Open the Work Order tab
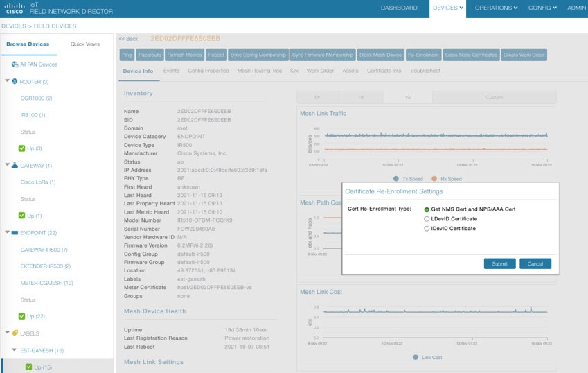Screen dimensions: 588x373 point(320,71)
